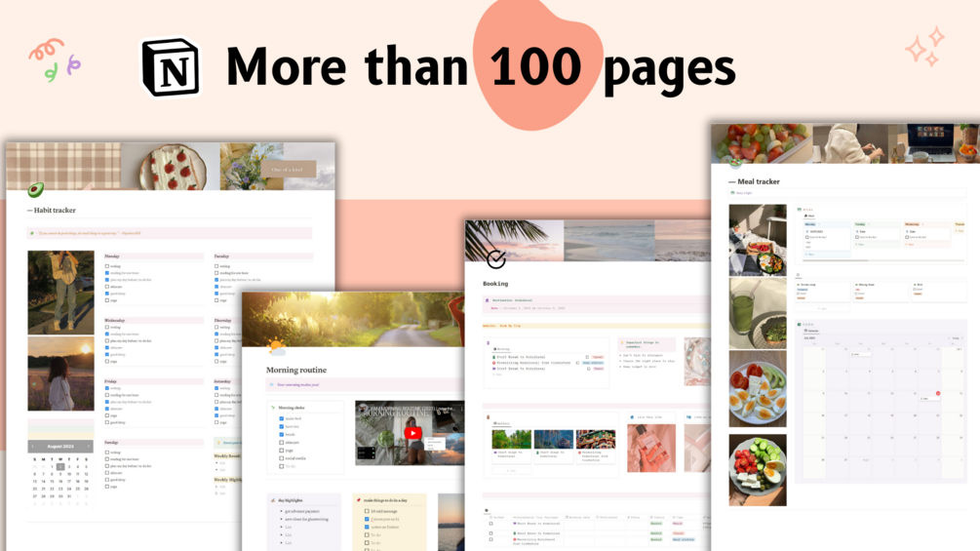Open the third gallery card on Booking page
980x551 pixels.
pyautogui.click(x=596, y=446)
